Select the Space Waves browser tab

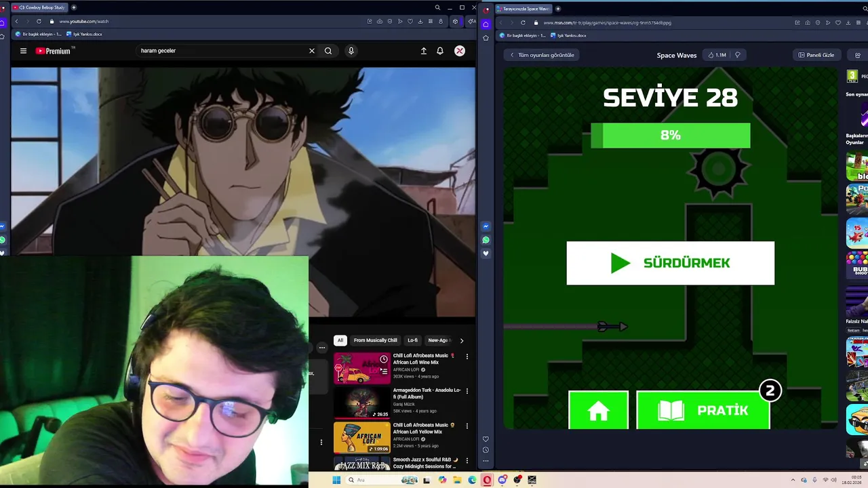coord(524,9)
